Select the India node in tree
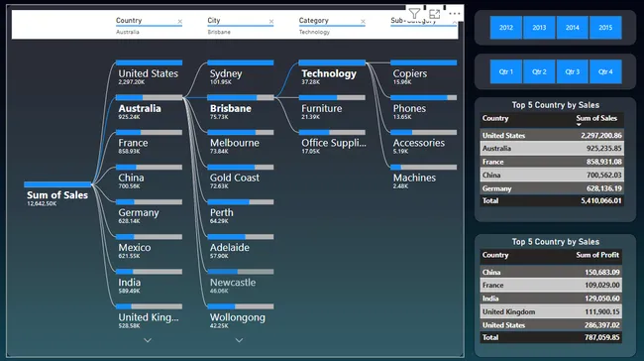Image resolution: width=644 pixels, height=361 pixels. (x=149, y=282)
